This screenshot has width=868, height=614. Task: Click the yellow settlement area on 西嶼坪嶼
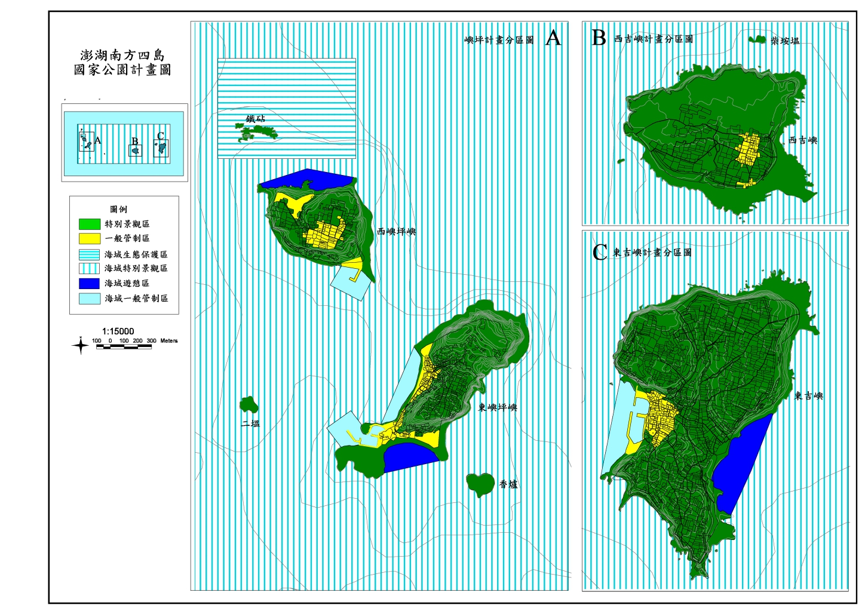point(324,234)
